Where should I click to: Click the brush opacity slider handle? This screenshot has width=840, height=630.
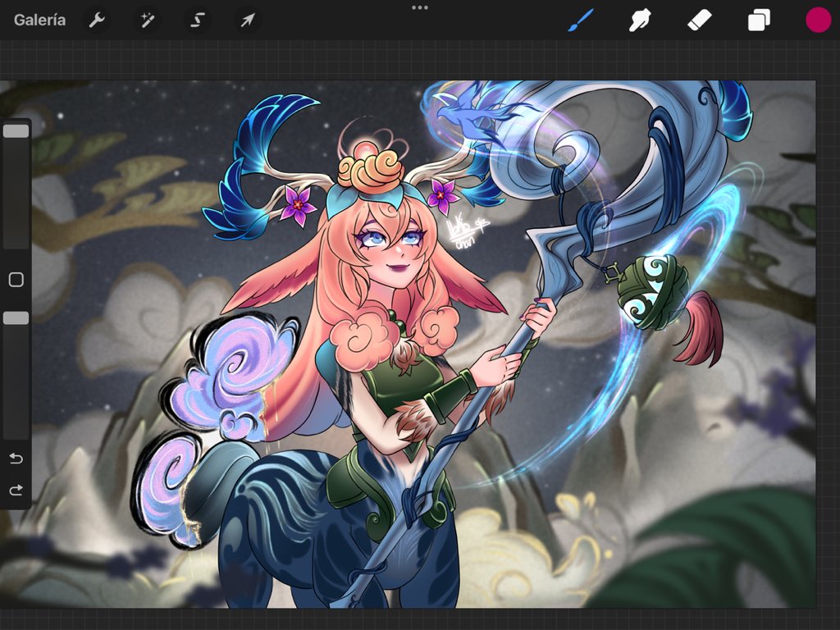coord(16,318)
